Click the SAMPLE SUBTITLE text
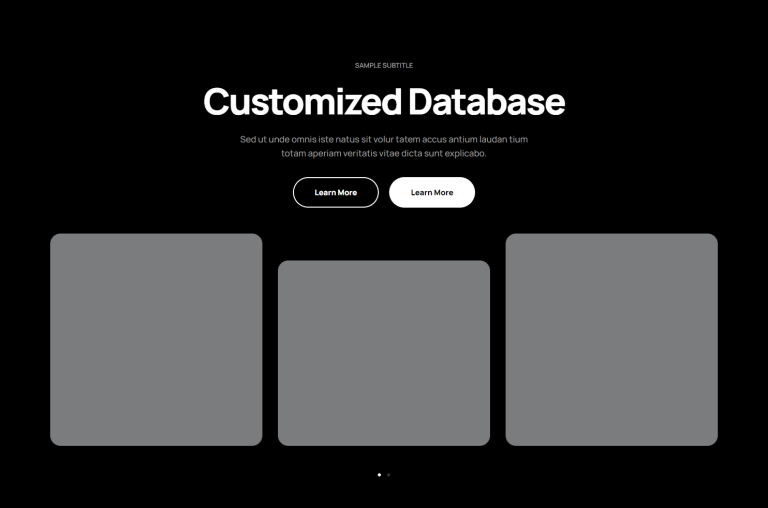The width and height of the screenshot is (768, 508). coord(384,65)
